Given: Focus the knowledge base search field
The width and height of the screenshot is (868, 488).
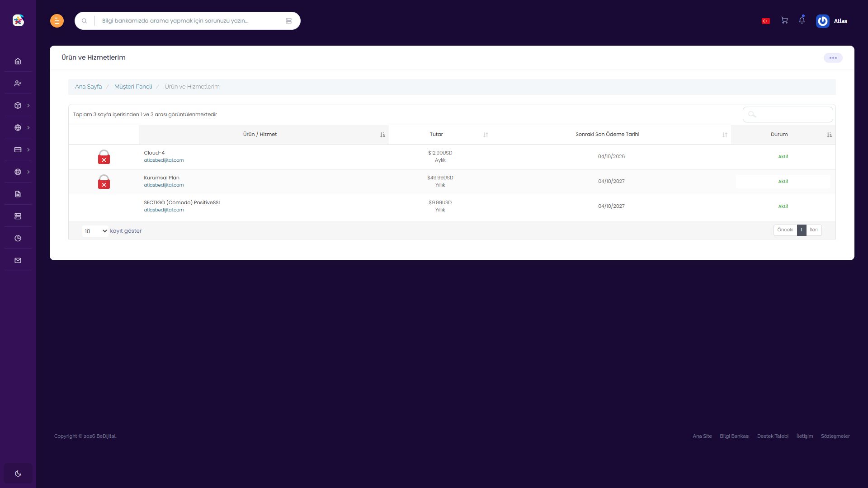Looking at the screenshot, I should pyautogui.click(x=188, y=21).
